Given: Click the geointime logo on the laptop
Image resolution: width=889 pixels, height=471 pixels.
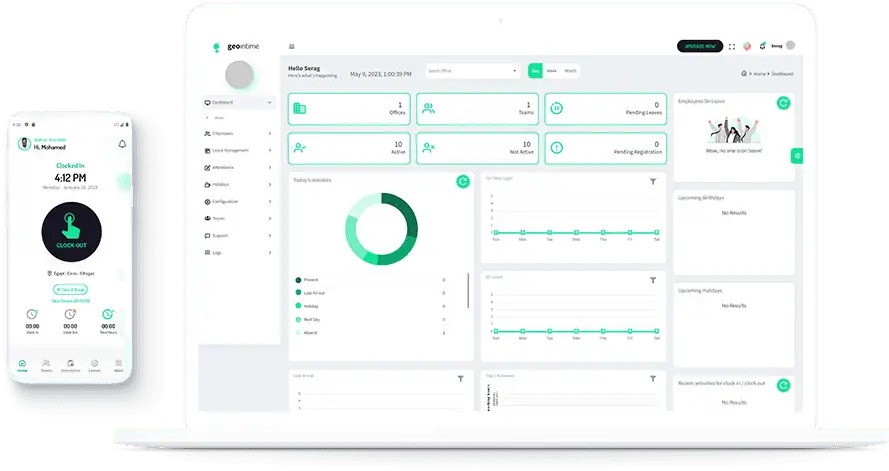Looking at the screenshot, I should click(236, 47).
